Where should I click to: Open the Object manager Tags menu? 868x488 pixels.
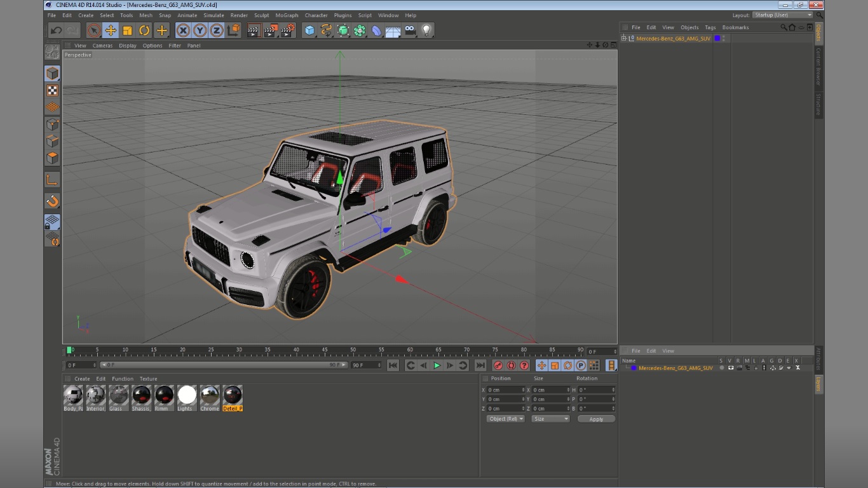710,27
